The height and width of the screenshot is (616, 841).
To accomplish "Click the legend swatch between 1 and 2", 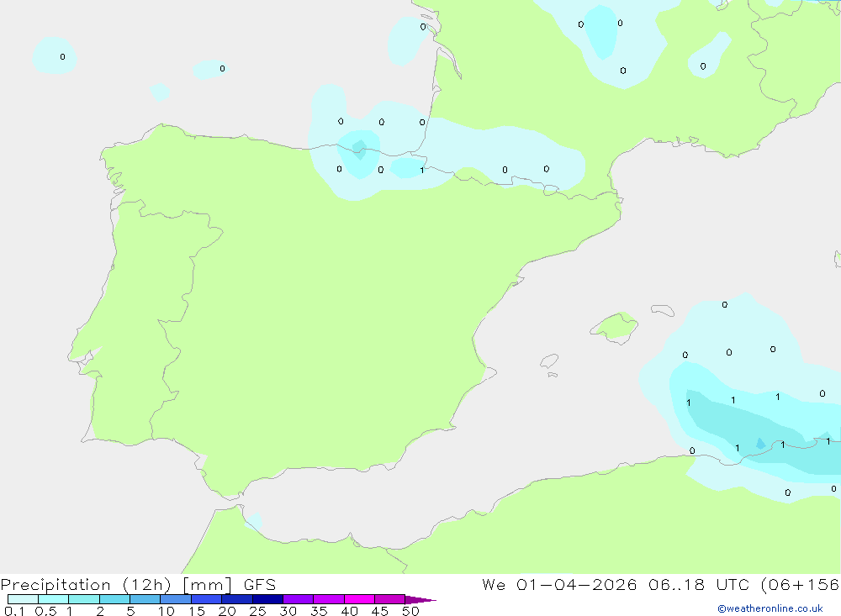I will pos(83,599).
